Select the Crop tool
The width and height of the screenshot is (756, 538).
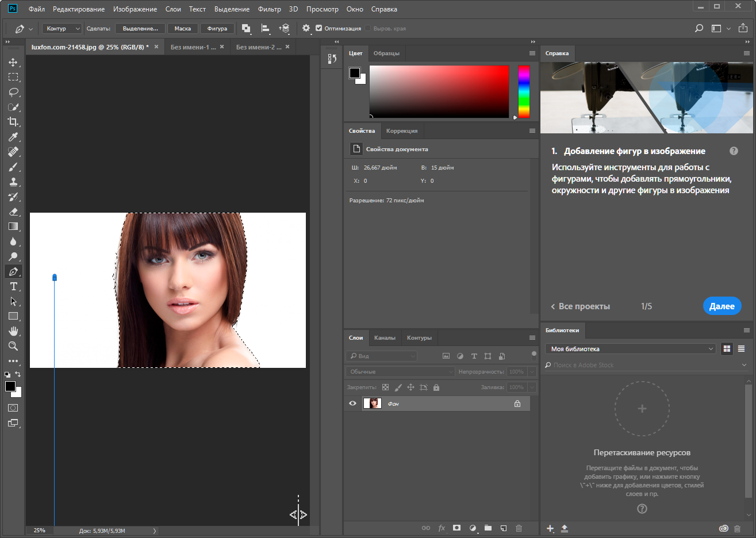[x=13, y=122]
